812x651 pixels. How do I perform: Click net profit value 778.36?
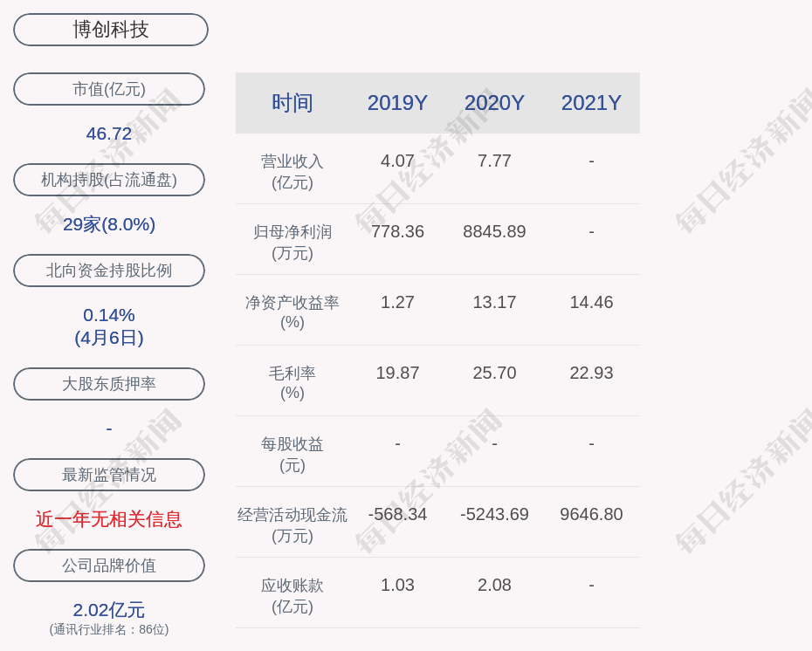tap(398, 231)
